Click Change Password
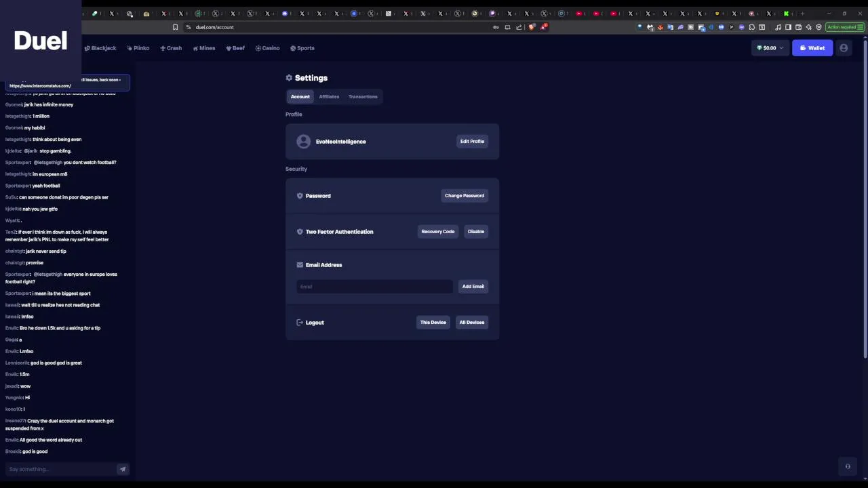This screenshot has width=868, height=488. click(x=465, y=196)
